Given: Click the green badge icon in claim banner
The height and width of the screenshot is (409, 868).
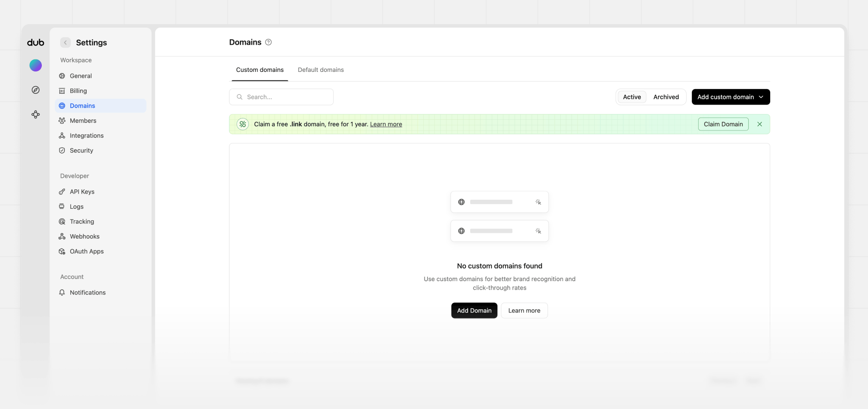Looking at the screenshot, I should coord(243,124).
